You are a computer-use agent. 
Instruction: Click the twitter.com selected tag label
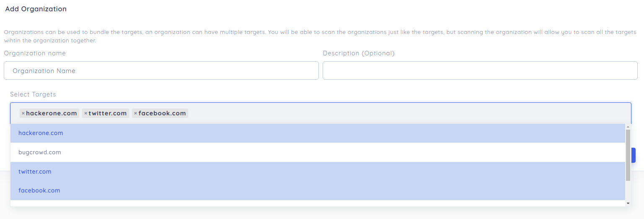(108, 113)
